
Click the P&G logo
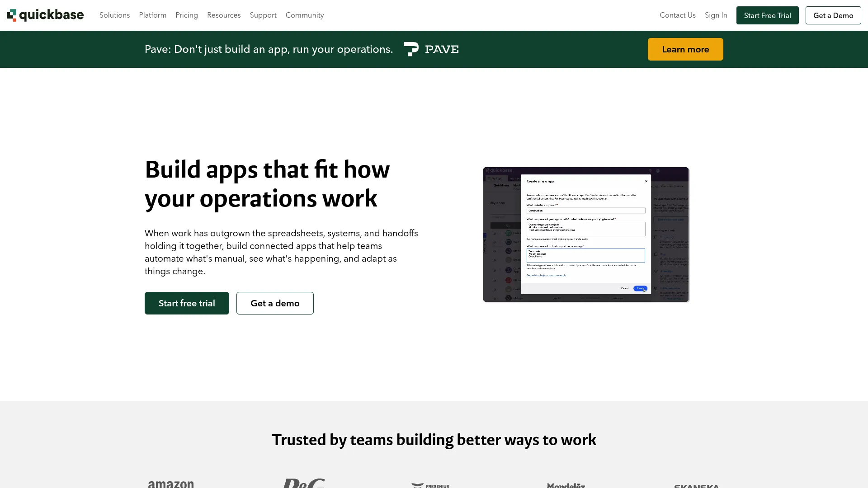304,483
